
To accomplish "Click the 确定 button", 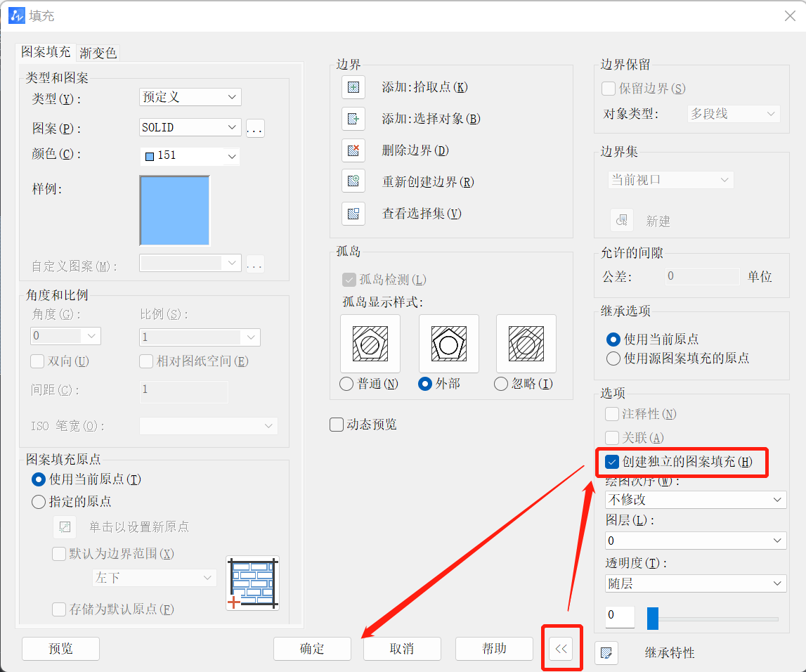I will coord(312,649).
